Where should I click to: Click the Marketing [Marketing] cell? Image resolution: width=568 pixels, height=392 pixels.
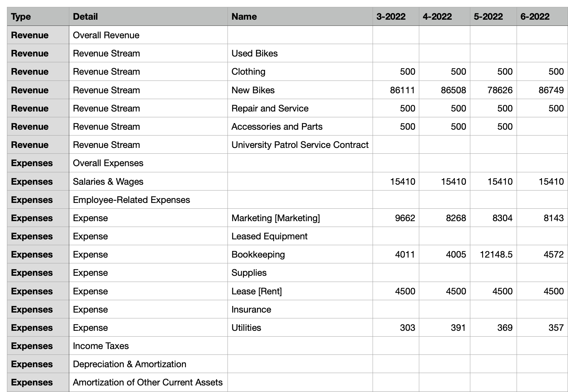click(300, 218)
